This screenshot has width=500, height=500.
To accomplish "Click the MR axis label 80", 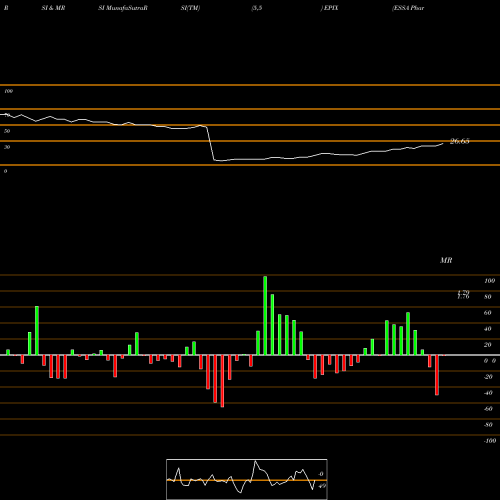I will point(488,297).
